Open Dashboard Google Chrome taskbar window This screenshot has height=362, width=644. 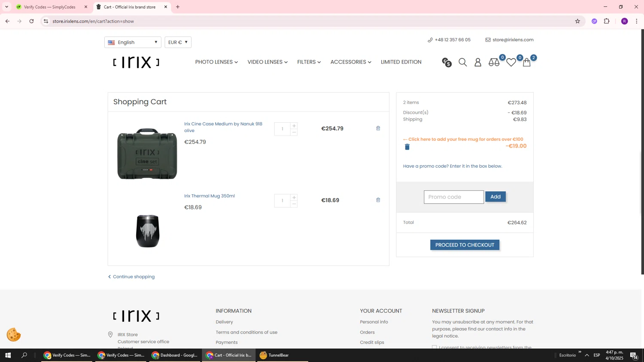[175, 355]
